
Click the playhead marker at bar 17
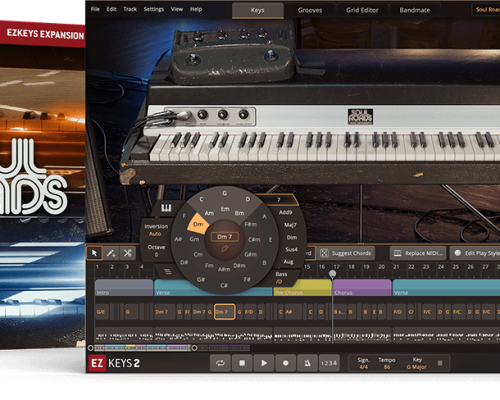point(332,274)
